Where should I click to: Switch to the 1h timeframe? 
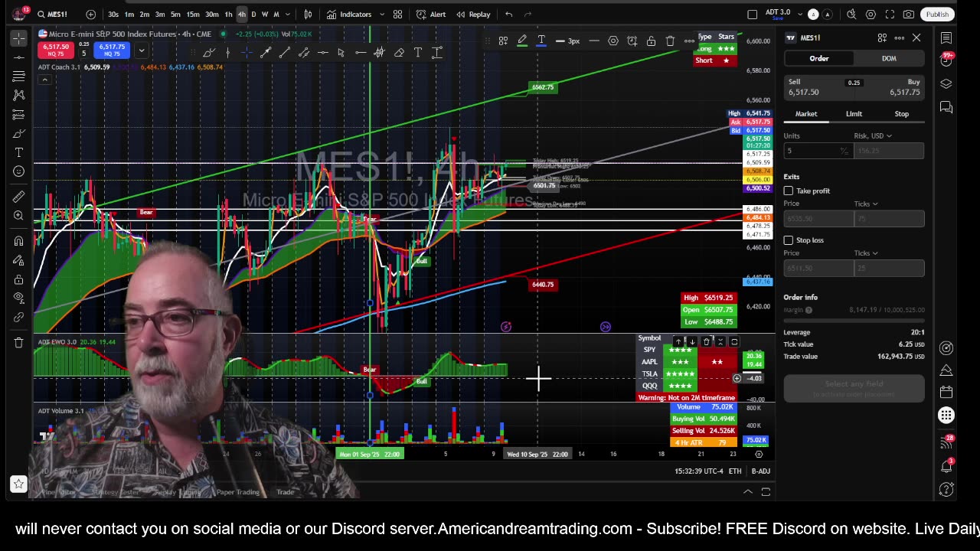pyautogui.click(x=228, y=15)
